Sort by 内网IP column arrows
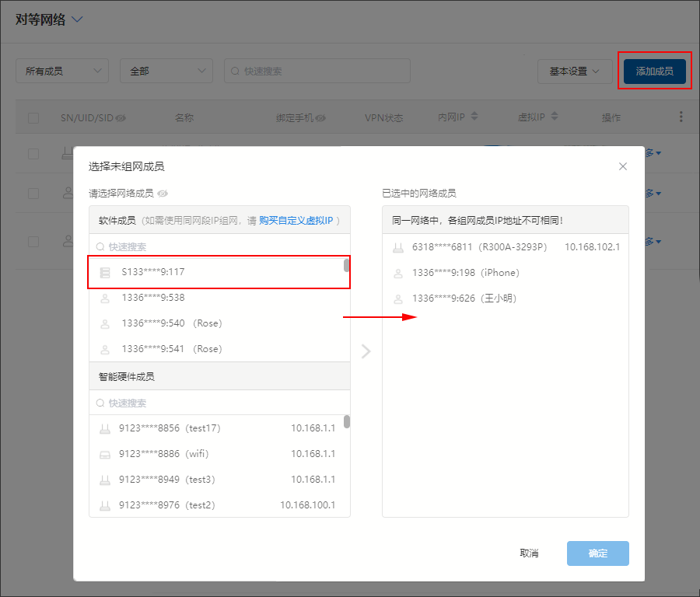The width and height of the screenshot is (700, 597). [x=474, y=116]
